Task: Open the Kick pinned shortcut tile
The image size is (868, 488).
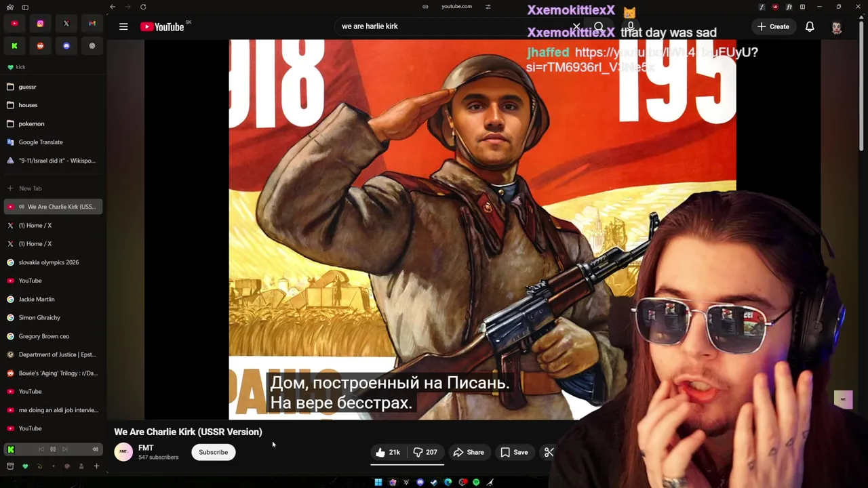Action: coord(14,45)
